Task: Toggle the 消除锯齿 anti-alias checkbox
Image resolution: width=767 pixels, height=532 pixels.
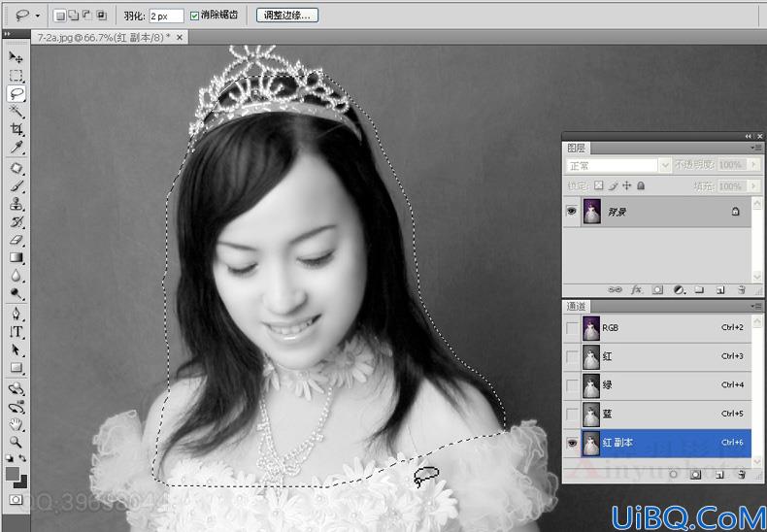Action: click(x=194, y=16)
